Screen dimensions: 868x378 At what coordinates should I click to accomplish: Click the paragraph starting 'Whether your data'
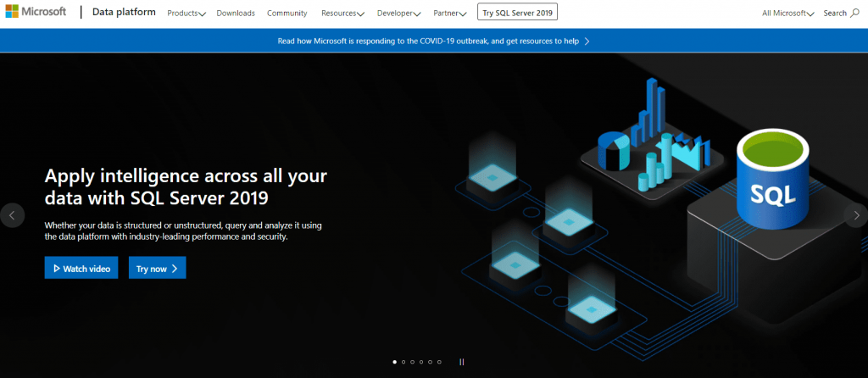pyautogui.click(x=183, y=231)
